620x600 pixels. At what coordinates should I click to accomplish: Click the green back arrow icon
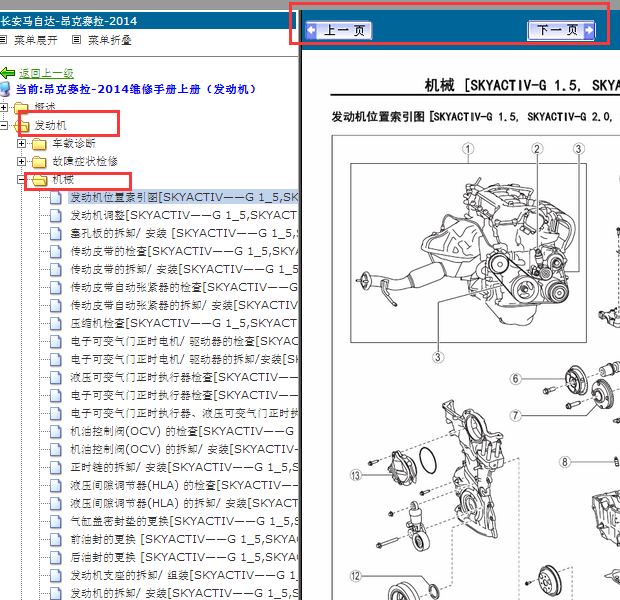point(8,73)
